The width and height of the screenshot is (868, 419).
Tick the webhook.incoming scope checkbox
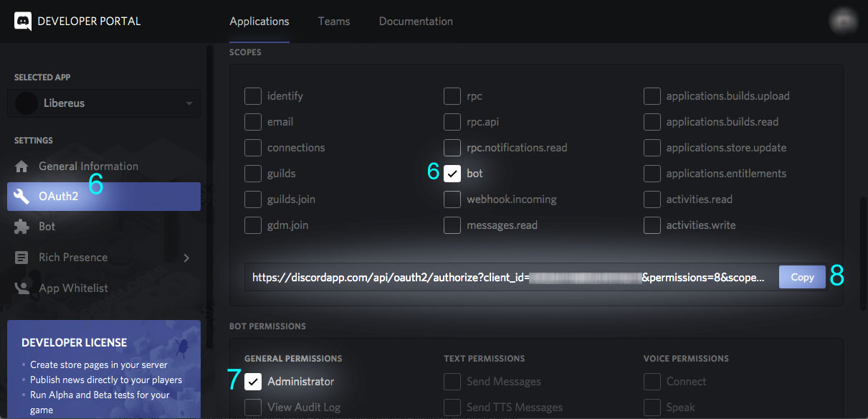452,199
